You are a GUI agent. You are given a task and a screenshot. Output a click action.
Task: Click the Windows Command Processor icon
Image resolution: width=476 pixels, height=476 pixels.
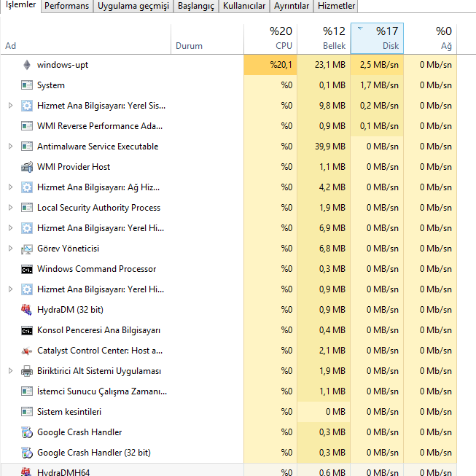point(27,269)
